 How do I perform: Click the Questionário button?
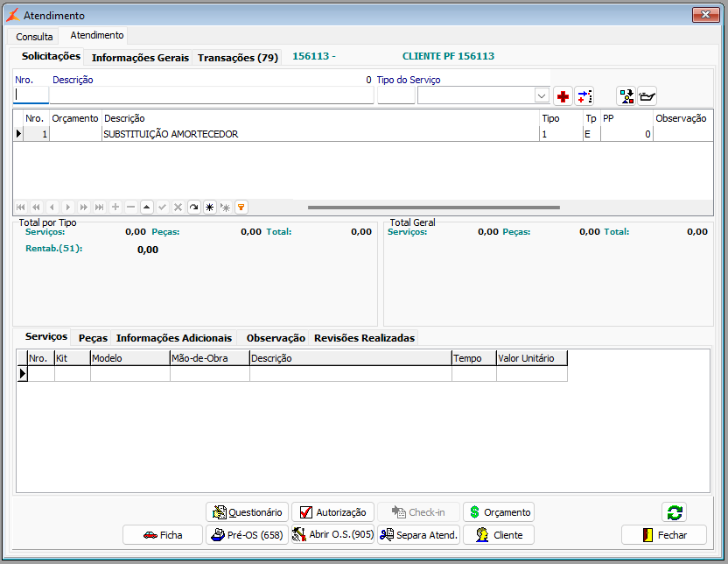tap(247, 512)
